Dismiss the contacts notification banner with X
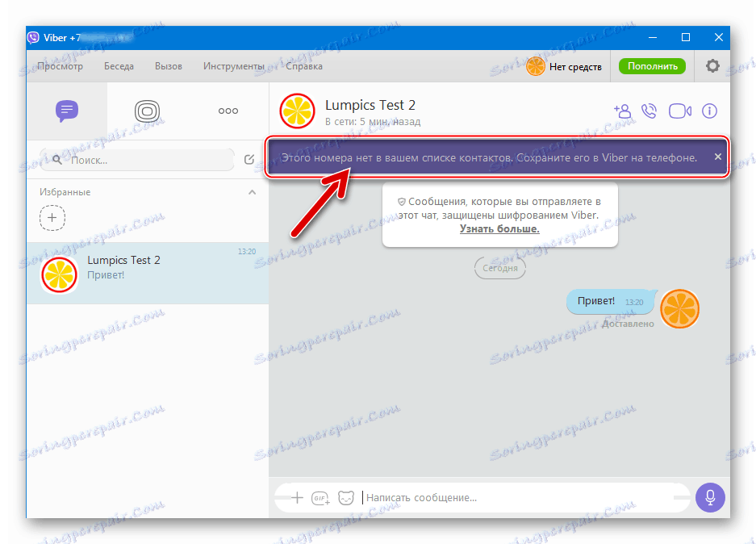The width and height of the screenshot is (756, 544). 717,157
